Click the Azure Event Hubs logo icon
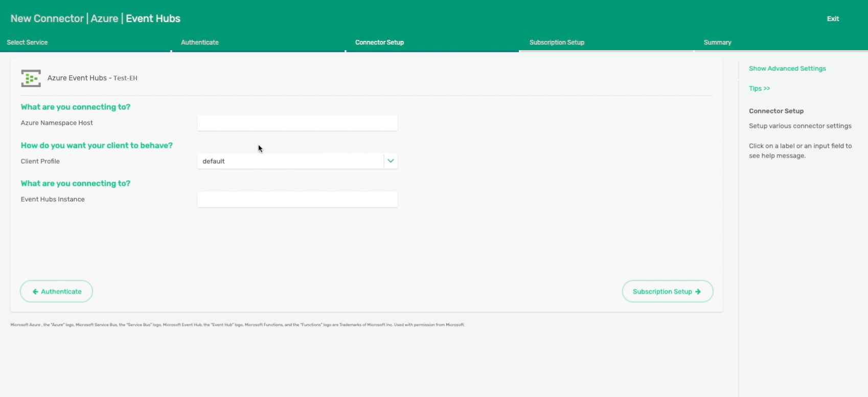This screenshot has width=868, height=397. (x=31, y=78)
